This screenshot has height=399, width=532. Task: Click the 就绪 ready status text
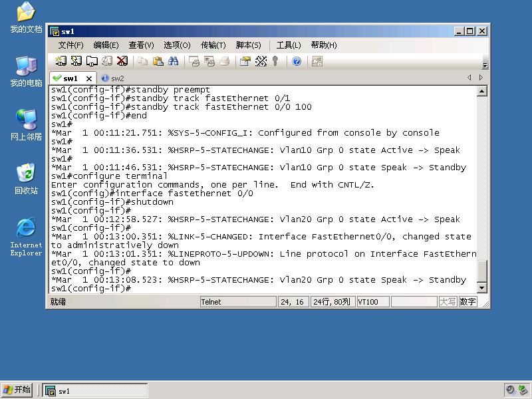(58, 302)
